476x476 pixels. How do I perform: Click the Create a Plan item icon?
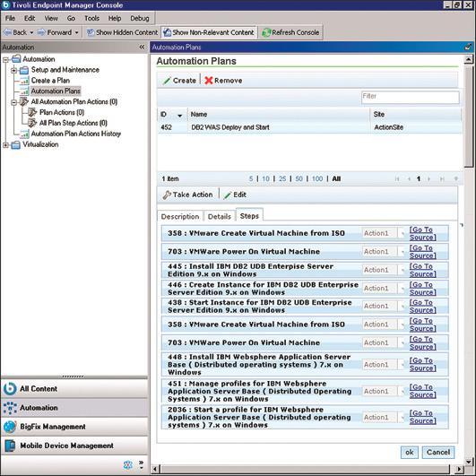[24, 81]
